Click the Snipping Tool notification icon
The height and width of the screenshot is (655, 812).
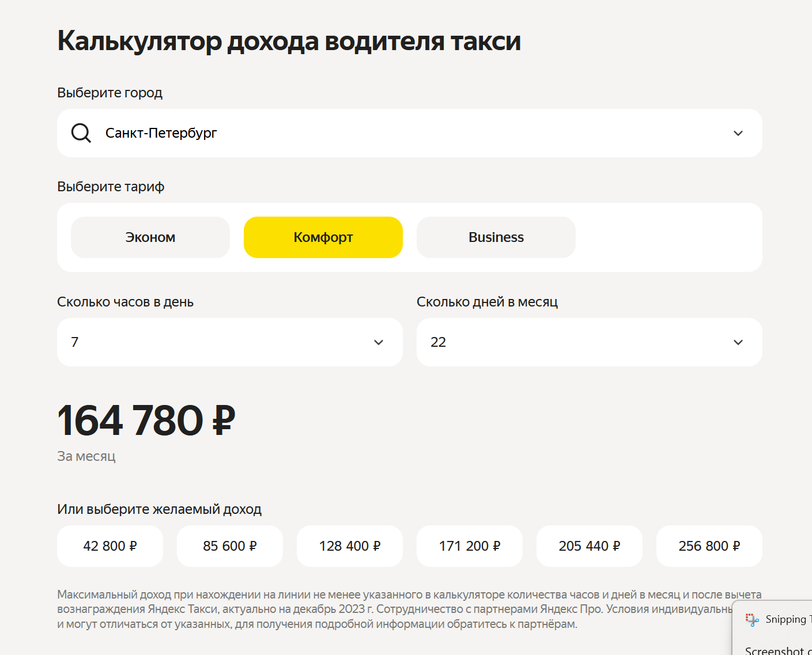pyautogui.click(x=752, y=619)
